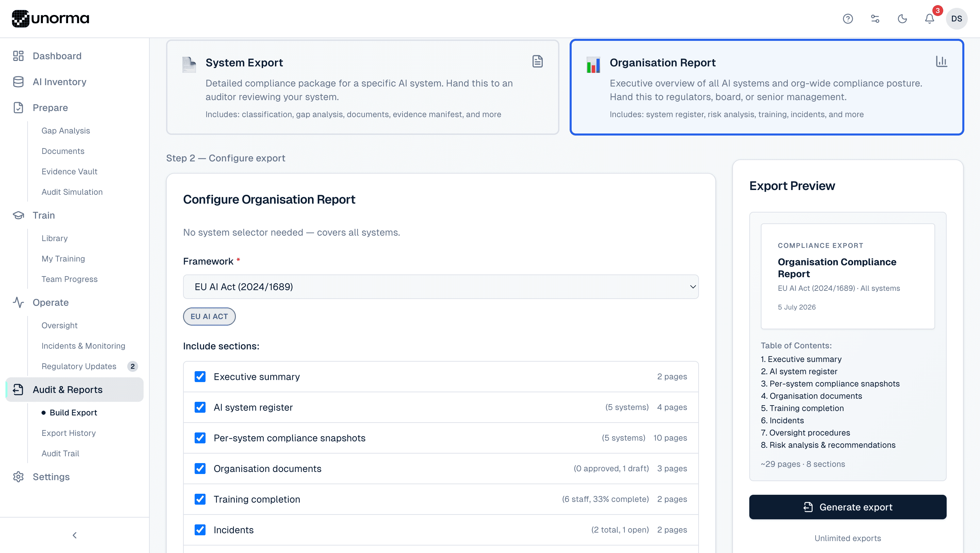The width and height of the screenshot is (980, 553).
Task: Open the help question mark icon
Action: pos(848,19)
